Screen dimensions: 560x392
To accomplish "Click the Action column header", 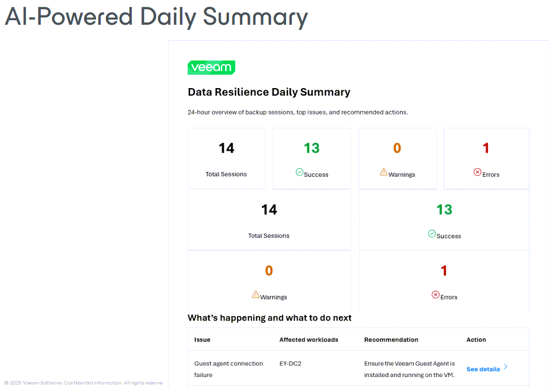I will pyautogui.click(x=476, y=340).
